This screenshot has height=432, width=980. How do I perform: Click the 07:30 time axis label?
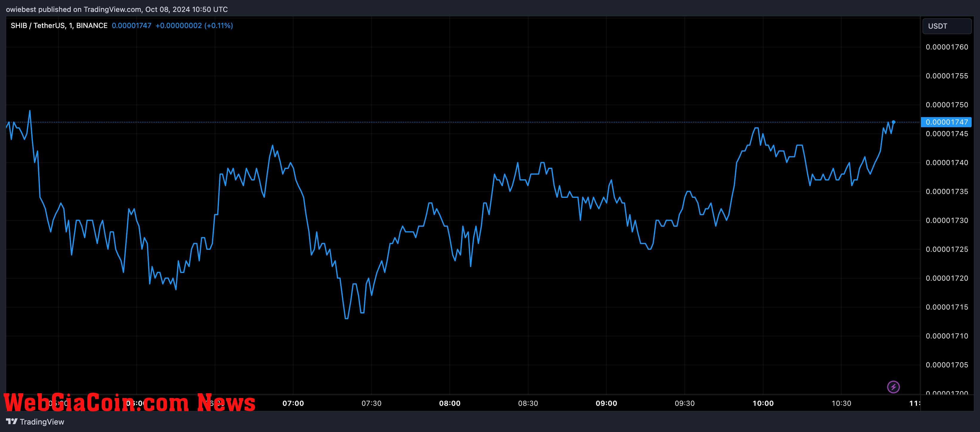pos(371,403)
